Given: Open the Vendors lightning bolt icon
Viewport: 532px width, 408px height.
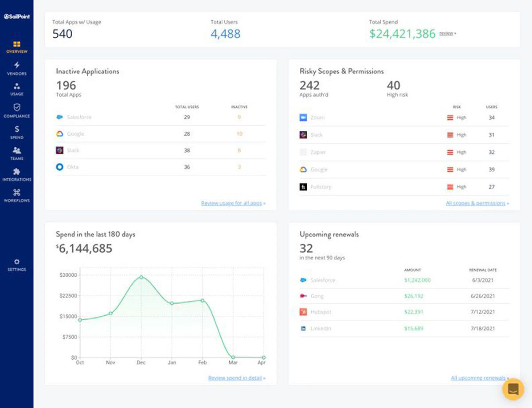Looking at the screenshot, I should 17,65.
